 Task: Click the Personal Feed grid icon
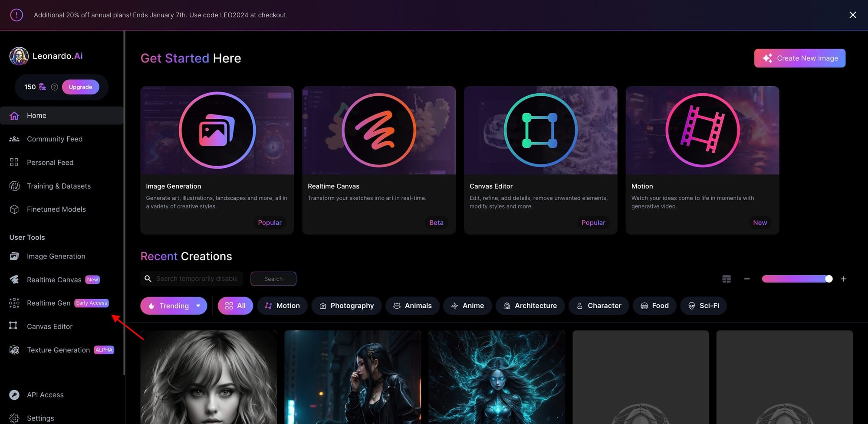coord(14,162)
